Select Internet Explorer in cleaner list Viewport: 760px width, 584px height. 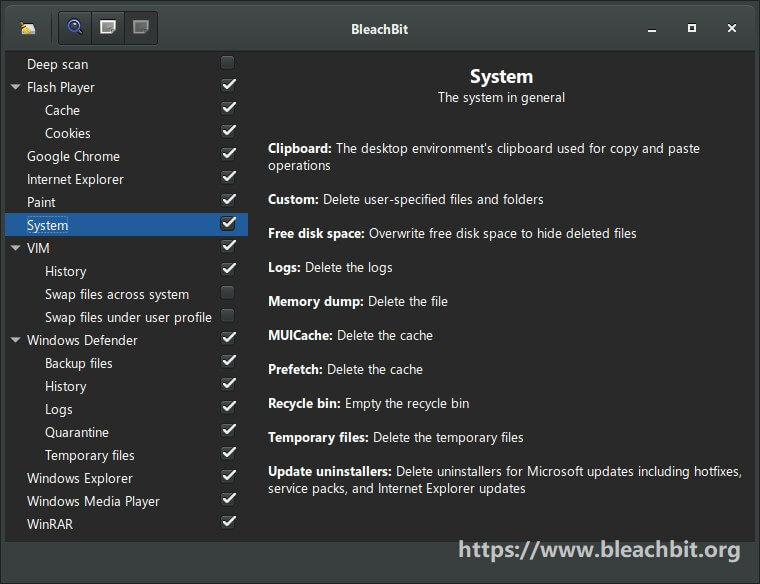tap(75, 180)
